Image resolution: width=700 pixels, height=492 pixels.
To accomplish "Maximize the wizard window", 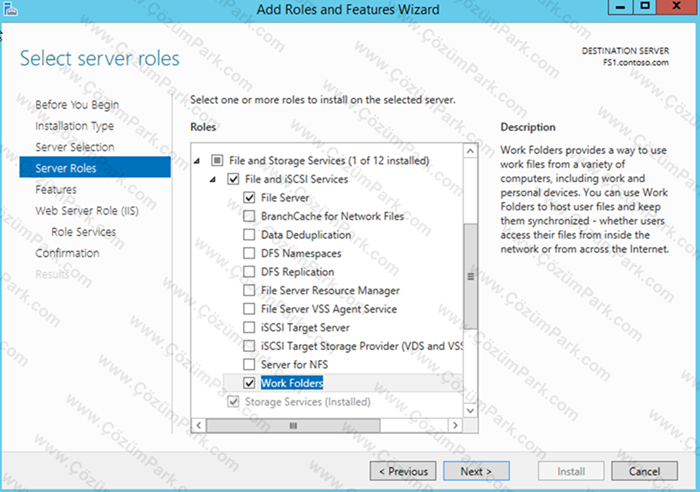I will (x=645, y=7).
